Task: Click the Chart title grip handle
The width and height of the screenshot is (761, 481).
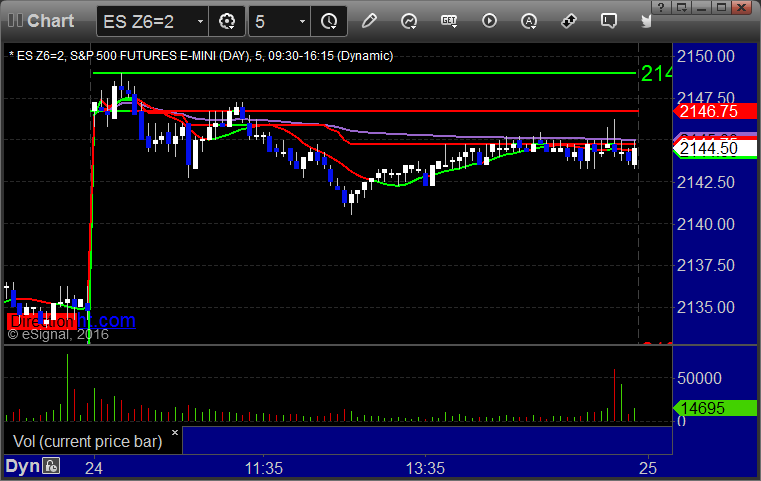Action: (x=15, y=20)
